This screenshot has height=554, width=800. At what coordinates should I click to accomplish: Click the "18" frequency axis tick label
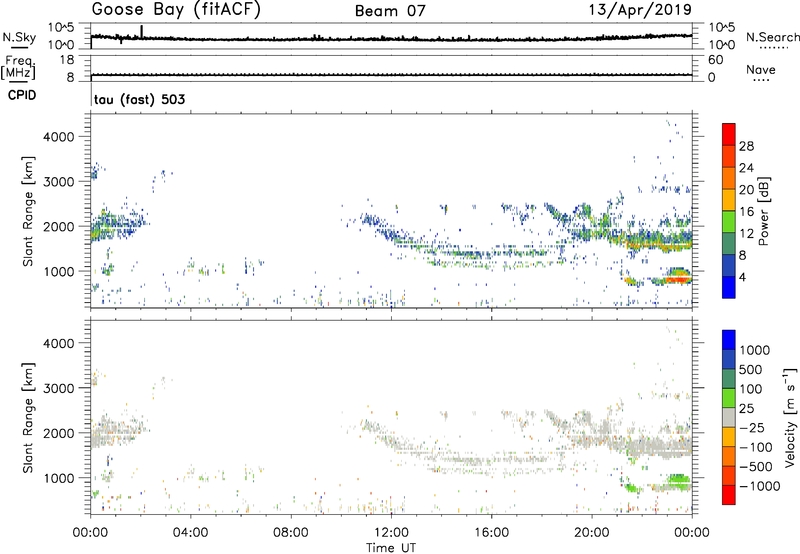coord(67,60)
